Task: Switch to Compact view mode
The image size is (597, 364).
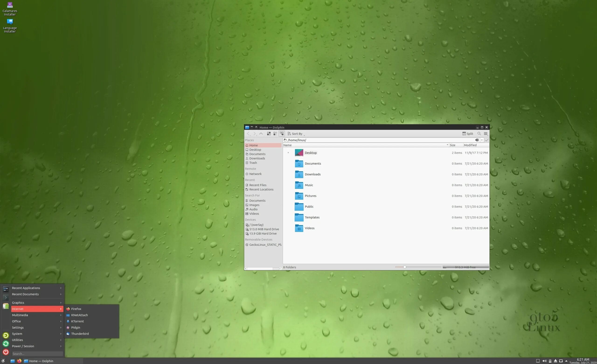Action: tap(275, 134)
